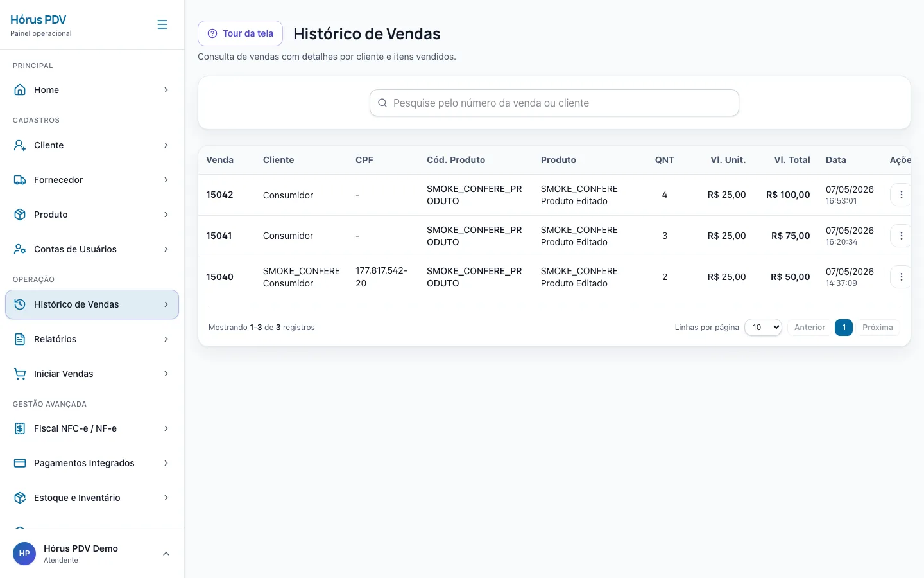Select Histórico de Vendas menu item
Screen dimensions: 924x578
(x=92, y=304)
